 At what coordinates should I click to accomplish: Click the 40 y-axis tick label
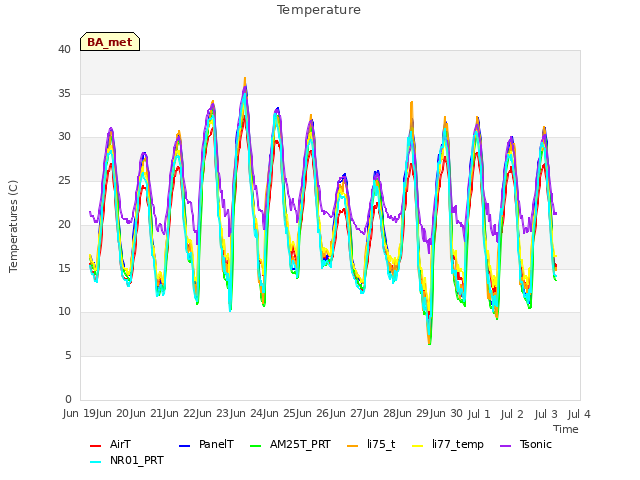click(x=64, y=49)
